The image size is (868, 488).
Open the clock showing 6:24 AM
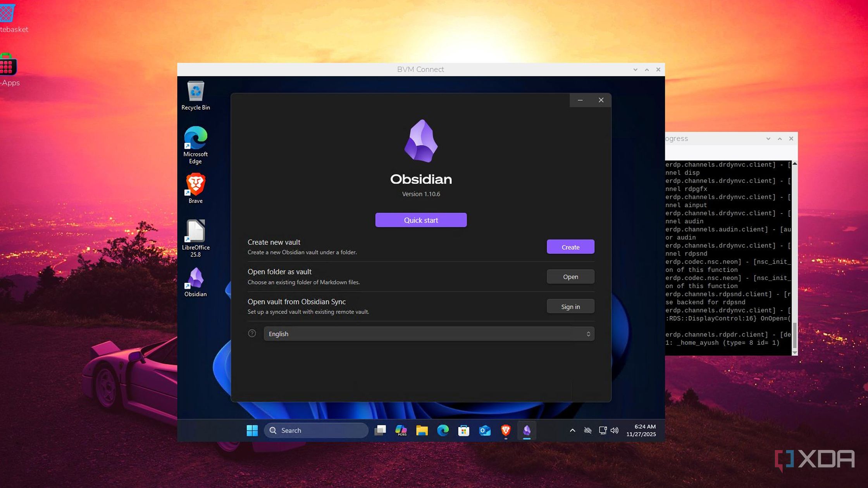coord(641,430)
